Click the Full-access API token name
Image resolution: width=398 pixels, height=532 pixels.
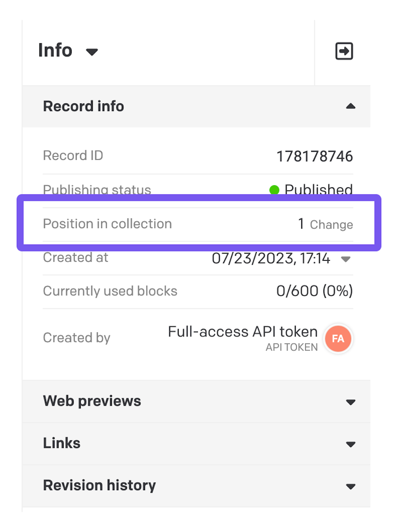pyautogui.click(x=242, y=332)
